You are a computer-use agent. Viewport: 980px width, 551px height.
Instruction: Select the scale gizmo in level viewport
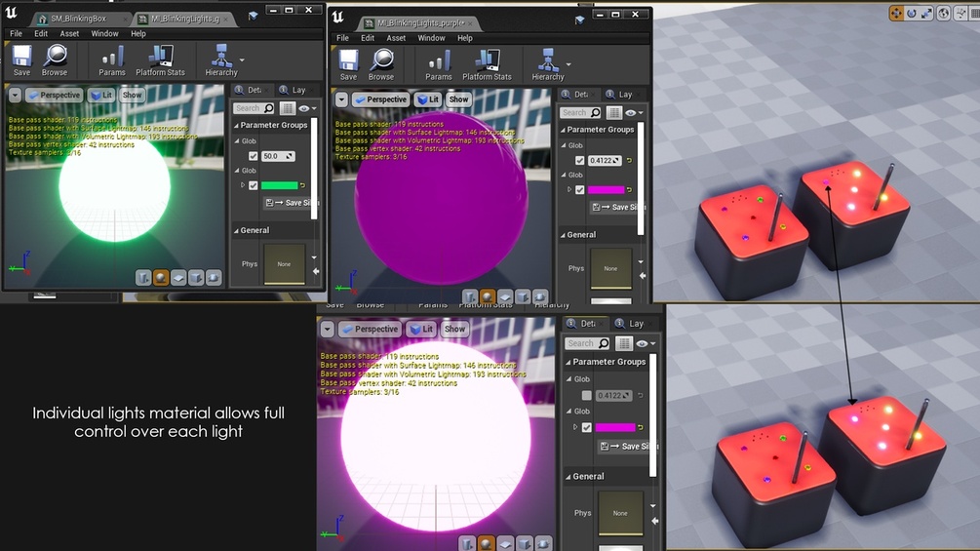point(927,13)
